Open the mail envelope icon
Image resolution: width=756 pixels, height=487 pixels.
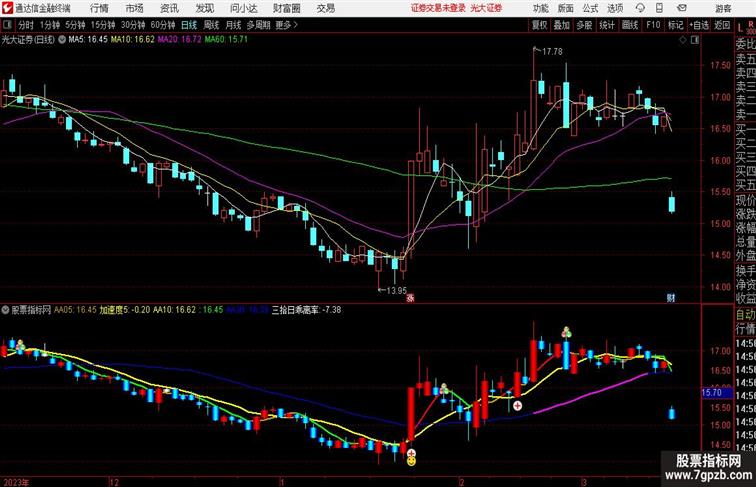pos(682,8)
